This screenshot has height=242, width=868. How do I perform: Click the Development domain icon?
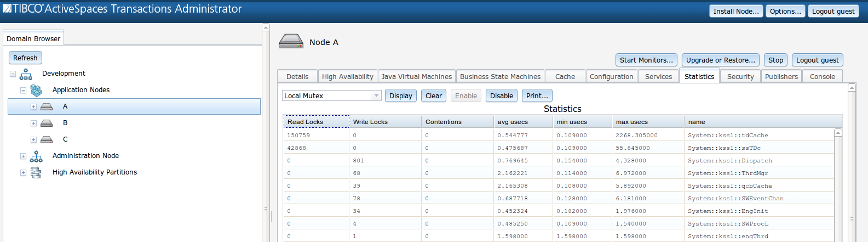(26, 74)
